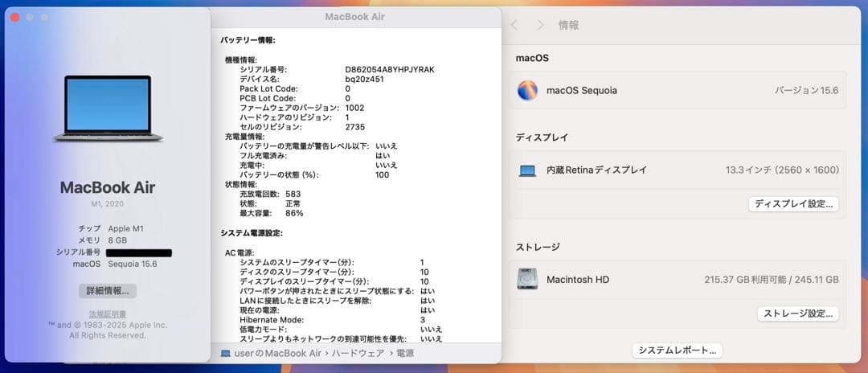The width and height of the screenshot is (868, 373).
Task: Open 詳細情報... button
Action: tap(108, 290)
